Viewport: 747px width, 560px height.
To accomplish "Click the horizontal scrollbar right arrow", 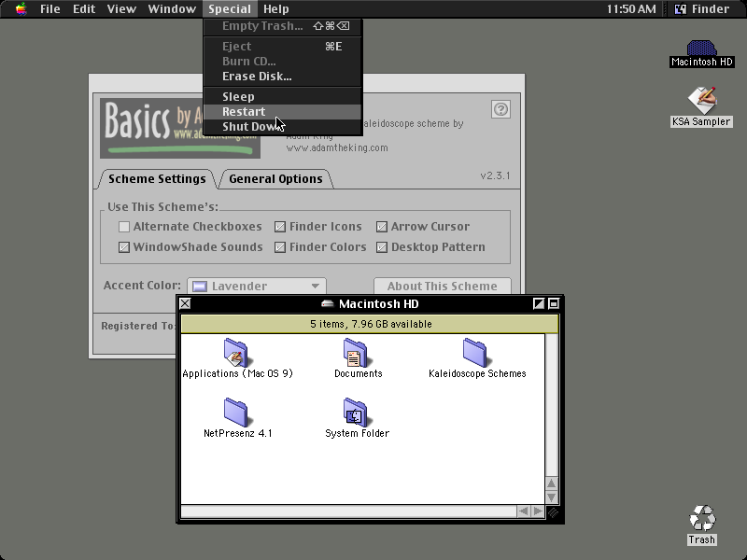I will pos(538,511).
